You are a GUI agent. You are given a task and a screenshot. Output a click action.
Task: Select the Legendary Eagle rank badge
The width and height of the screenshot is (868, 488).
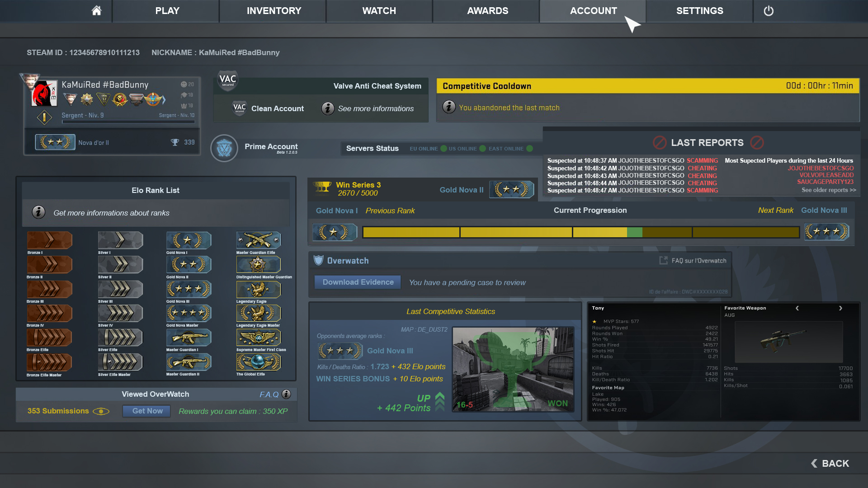(259, 289)
